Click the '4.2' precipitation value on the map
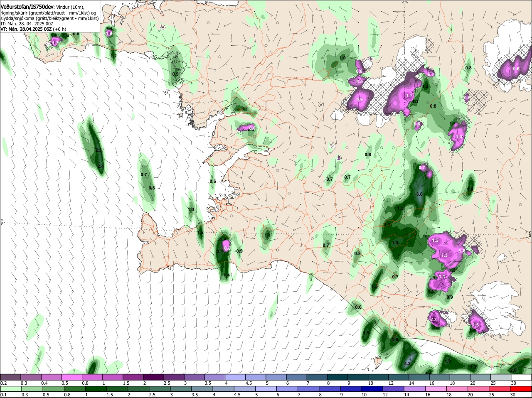Image resolution: width=532 pixels, height=398 pixels. click(407, 364)
